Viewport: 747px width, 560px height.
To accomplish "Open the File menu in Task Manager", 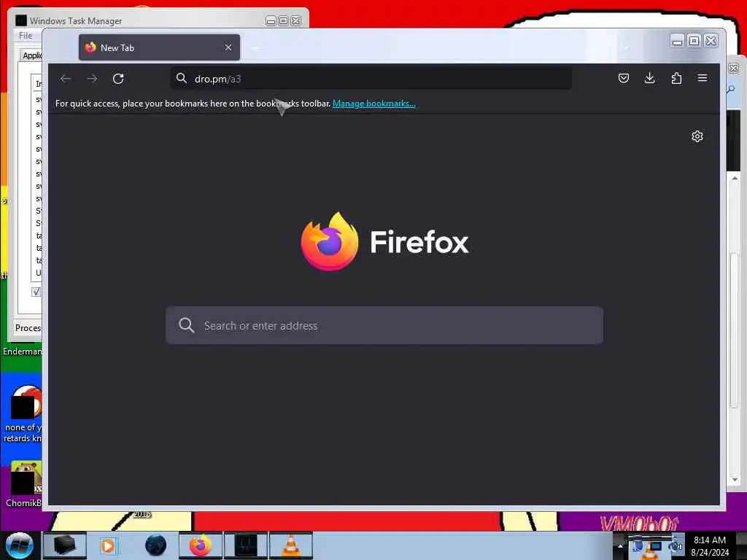I will pos(26,36).
